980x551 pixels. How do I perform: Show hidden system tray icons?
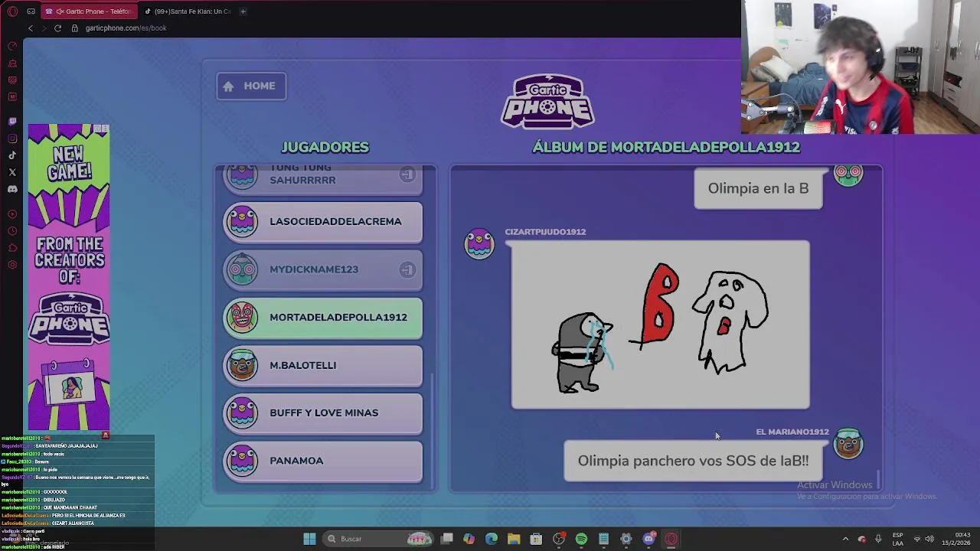[x=845, y=539]
